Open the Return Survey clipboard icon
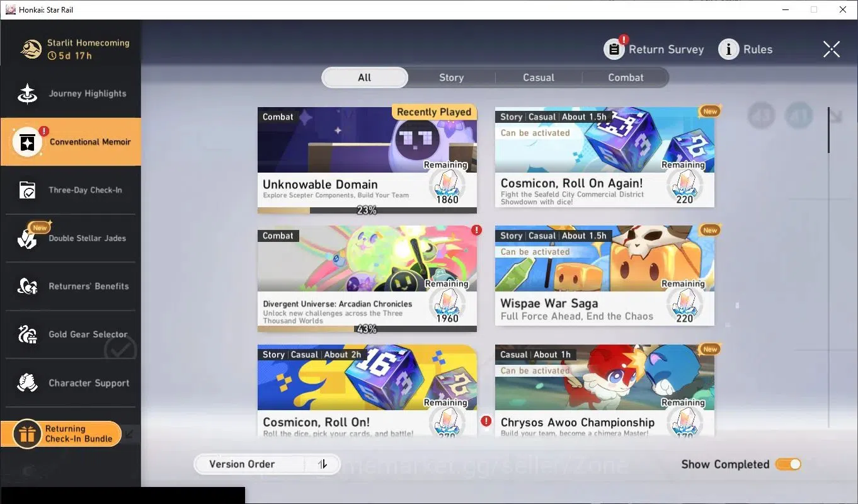The image size is (858, 504). [x=614, y=49]
